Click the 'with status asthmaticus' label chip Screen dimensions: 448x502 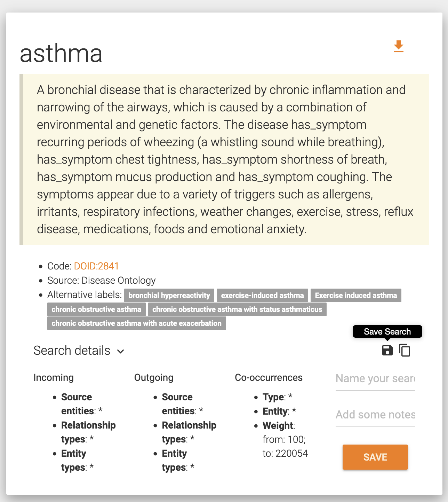(237, 309)
